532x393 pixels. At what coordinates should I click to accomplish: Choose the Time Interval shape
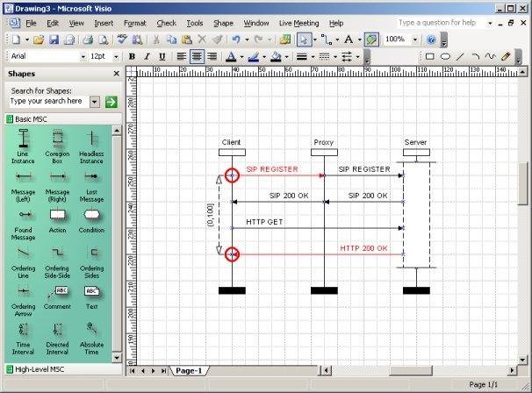click(x=23, y=339)
